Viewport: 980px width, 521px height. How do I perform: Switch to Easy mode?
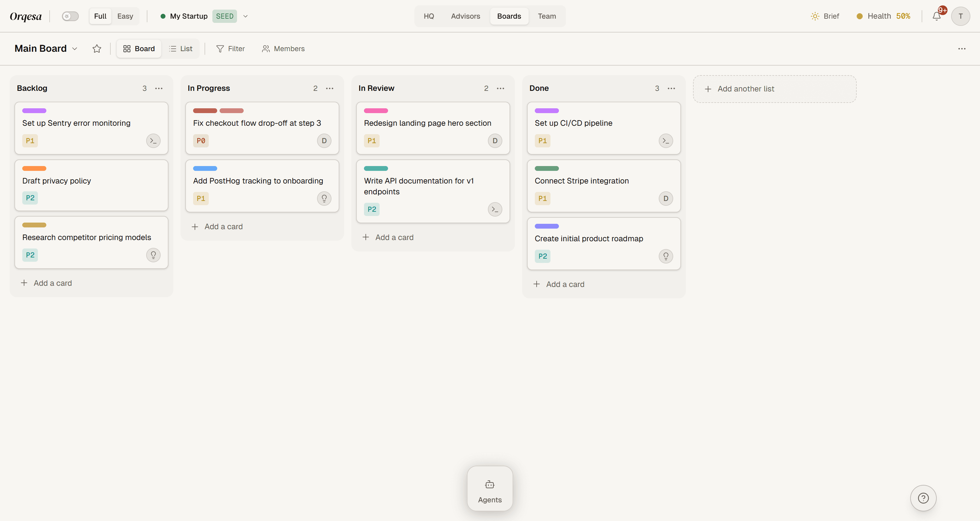coord(125,16)
